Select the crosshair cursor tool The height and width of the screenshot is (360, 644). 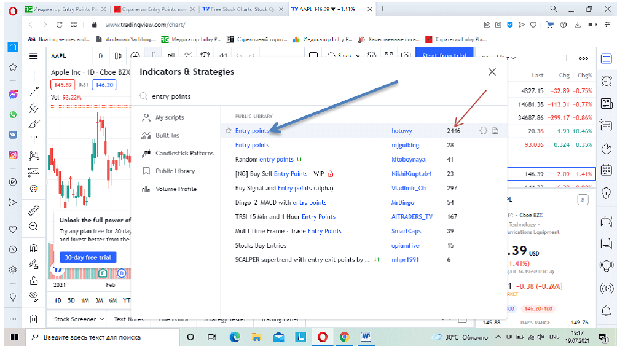tap(34, 75)
